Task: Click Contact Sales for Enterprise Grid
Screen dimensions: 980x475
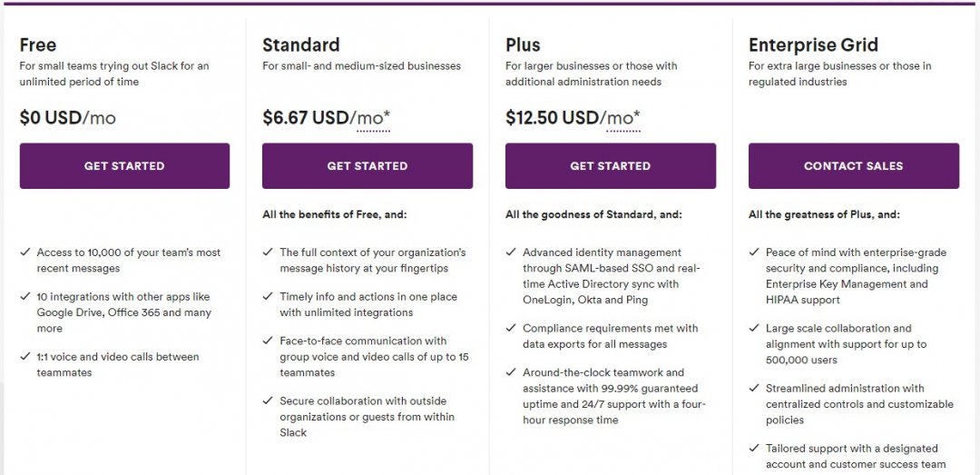Action: point(854,166)
